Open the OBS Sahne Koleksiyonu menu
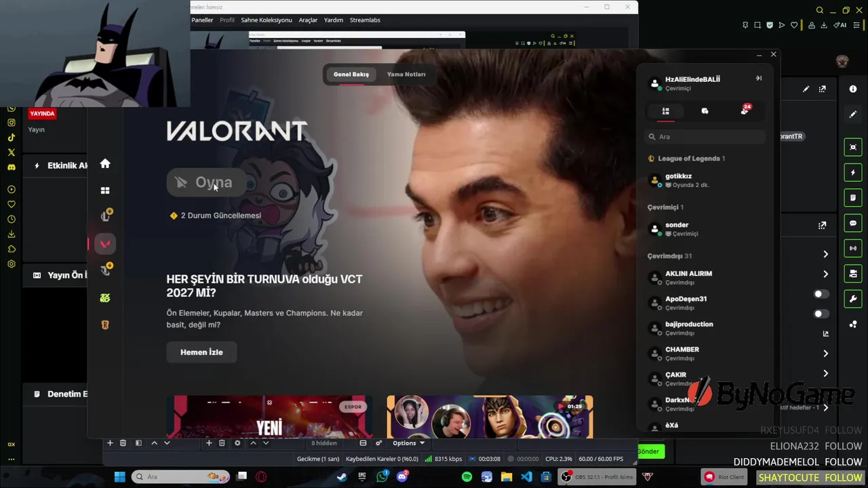This screenshot has height=488, width=868. (x=267, y=20)
